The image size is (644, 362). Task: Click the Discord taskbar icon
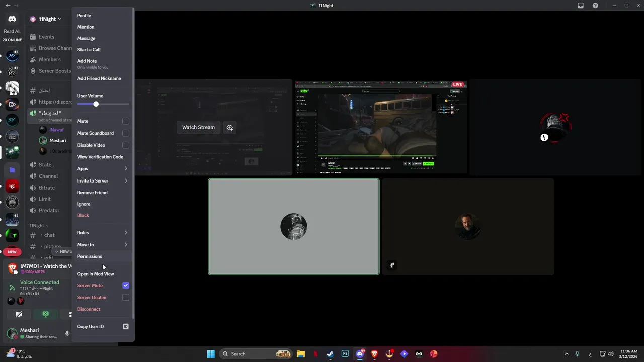coord(360,354)
